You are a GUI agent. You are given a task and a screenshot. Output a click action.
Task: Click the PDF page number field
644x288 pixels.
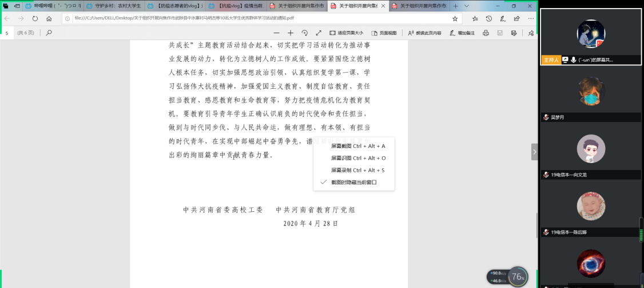pos(7,33)
